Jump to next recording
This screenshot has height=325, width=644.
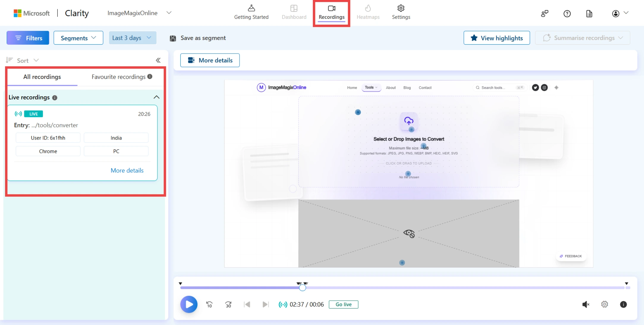coord(266,304)
